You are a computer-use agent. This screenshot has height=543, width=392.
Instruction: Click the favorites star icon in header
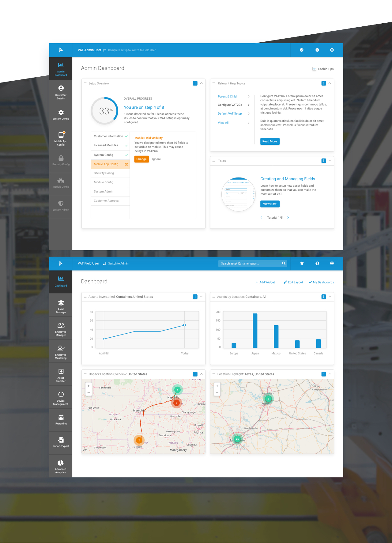[x=302, y=263]
